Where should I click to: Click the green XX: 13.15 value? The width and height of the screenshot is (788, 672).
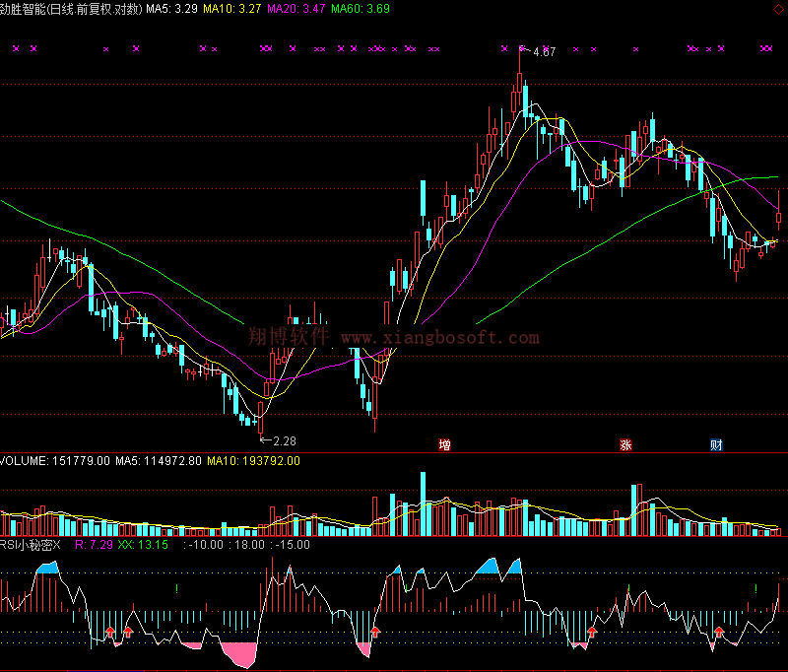(143, 545)
